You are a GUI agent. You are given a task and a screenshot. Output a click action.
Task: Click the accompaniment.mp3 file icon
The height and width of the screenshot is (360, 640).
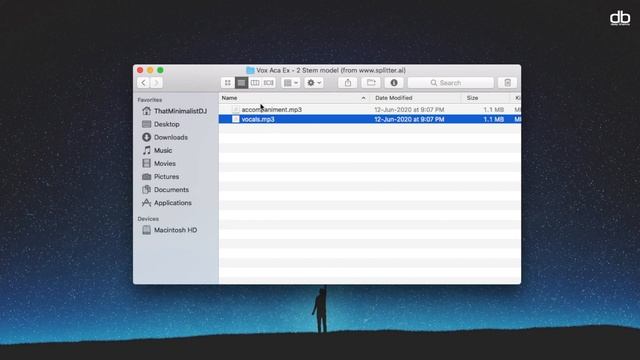click(x=236, y=109)
